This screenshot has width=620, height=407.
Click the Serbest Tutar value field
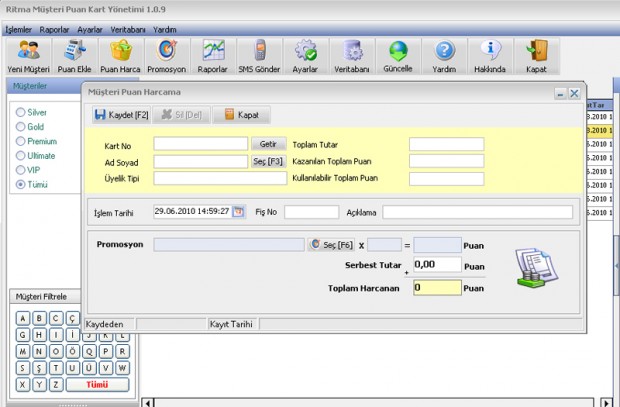tap(437, 264)
